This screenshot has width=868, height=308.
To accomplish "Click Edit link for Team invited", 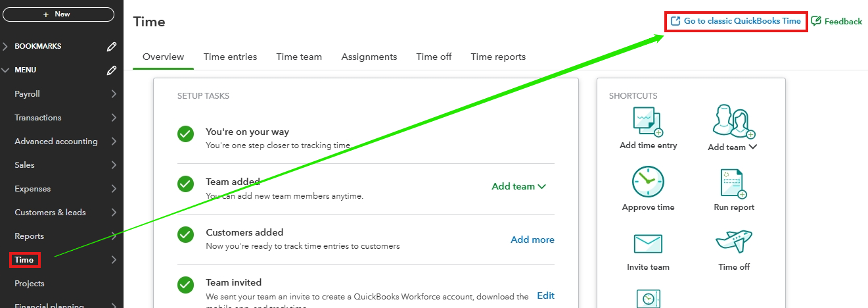I will pyautogui.click(x=545, y=295).
